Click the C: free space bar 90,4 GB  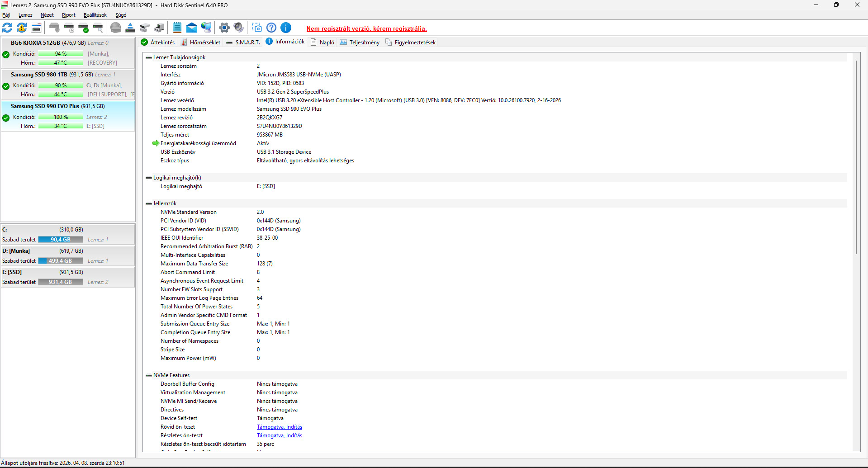click(61, 240)
